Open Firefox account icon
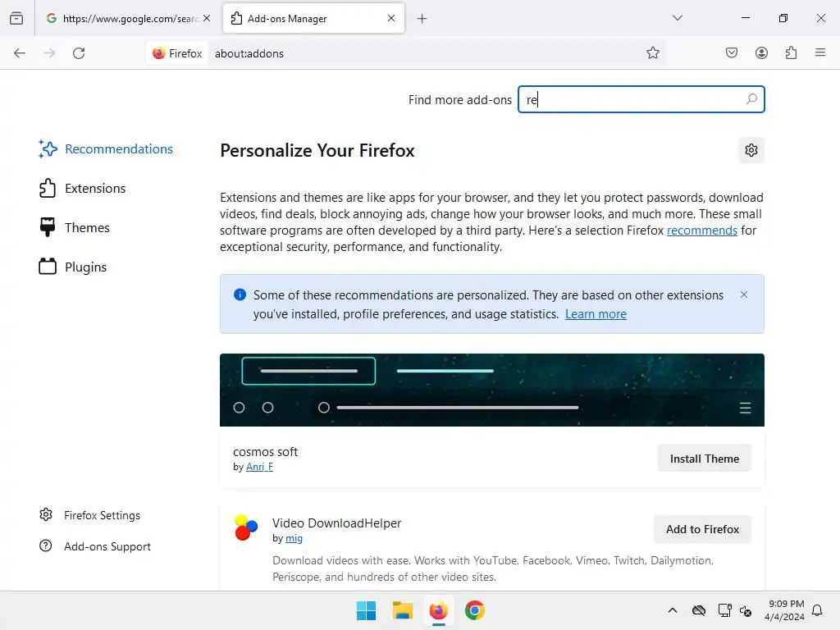 tap(762, 53)
